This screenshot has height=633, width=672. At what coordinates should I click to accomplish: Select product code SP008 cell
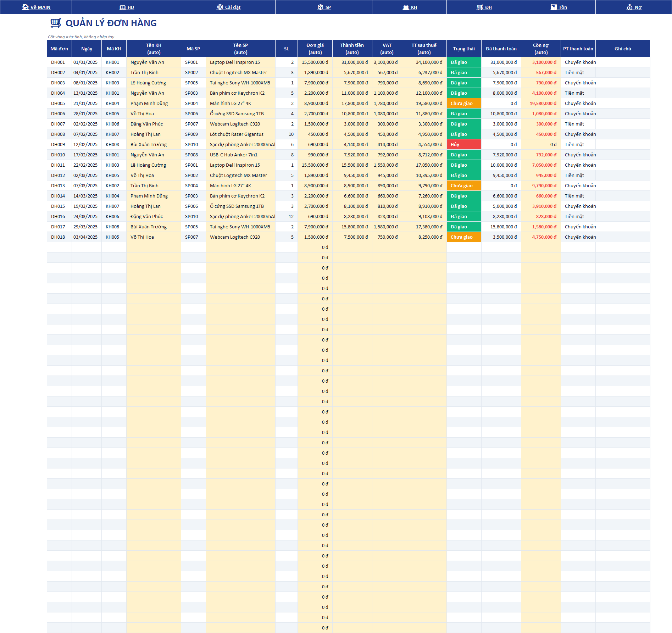click(193, 155)
